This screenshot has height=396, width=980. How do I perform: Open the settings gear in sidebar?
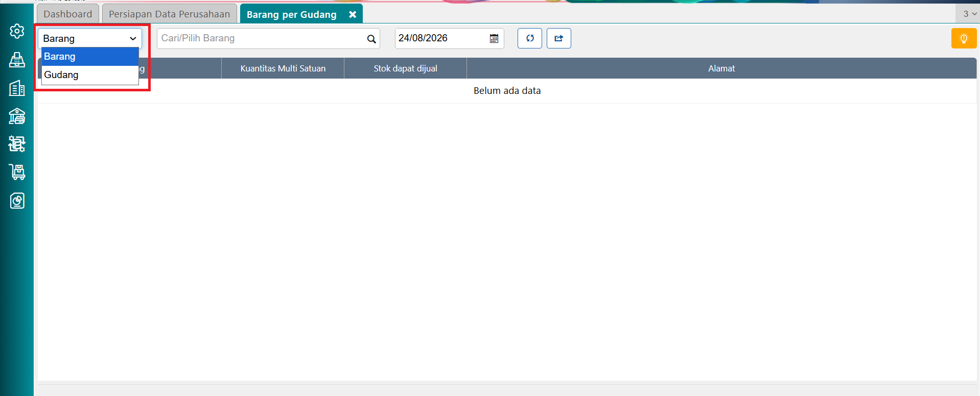[17, 31]
